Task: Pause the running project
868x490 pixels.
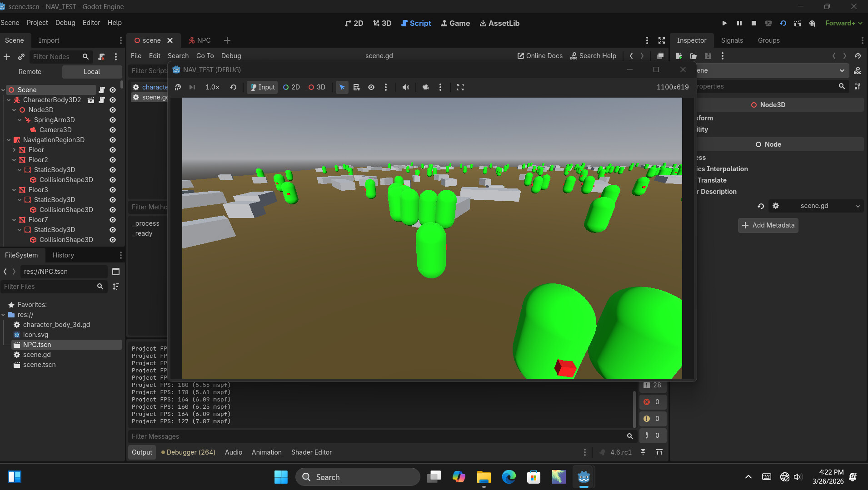Action: [739, 23]
